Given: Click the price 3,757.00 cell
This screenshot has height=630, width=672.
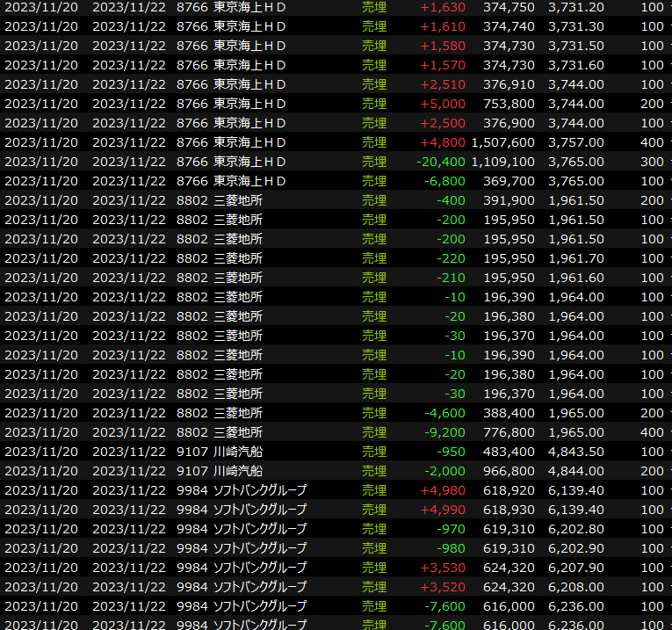Looking at the screenshot, I should [576, 142].
